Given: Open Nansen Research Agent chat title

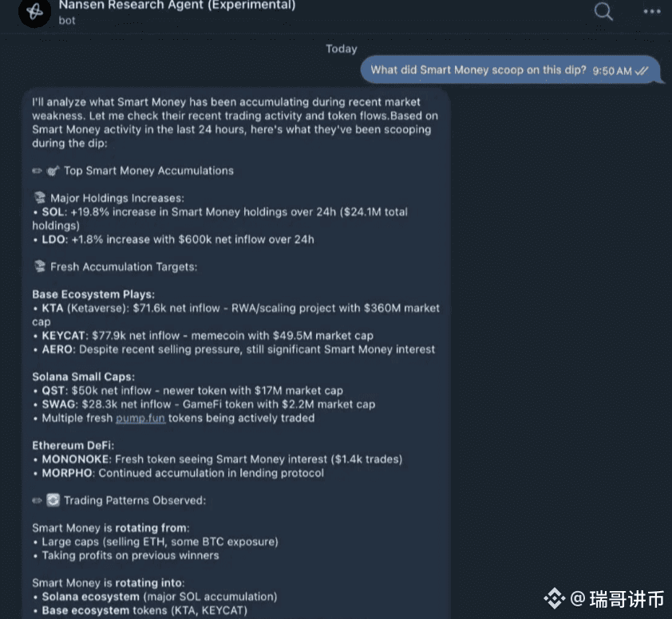Looking at the screenshot, I should coord(177,5).
